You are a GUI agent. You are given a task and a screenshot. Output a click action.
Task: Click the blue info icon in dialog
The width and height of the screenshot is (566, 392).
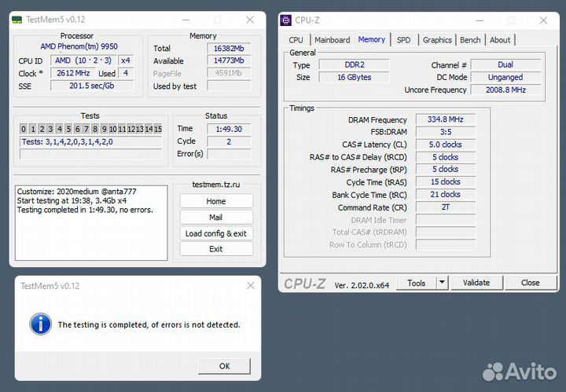[x=40, y=324]
